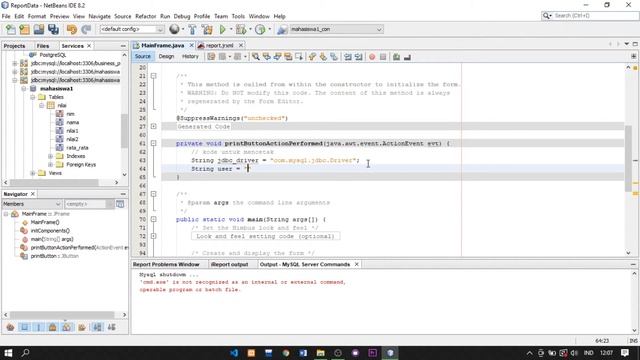Open the Tools menu
This screenshot has height=360, width=640.
click(238, 16)
